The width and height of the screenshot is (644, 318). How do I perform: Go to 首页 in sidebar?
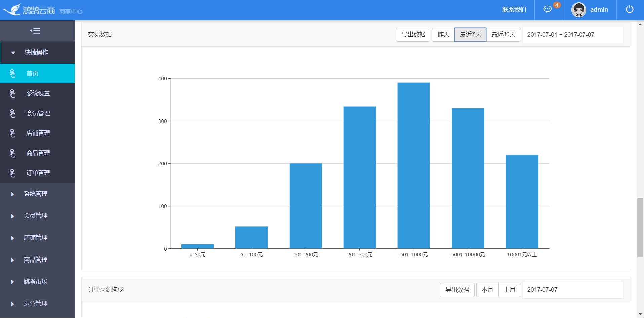click(x=37, y=73)
